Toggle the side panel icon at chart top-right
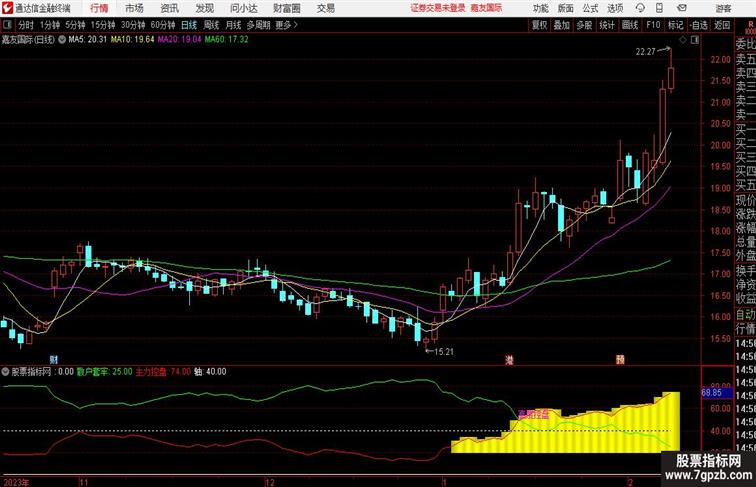The image size is (756, 487). [695, 40]
